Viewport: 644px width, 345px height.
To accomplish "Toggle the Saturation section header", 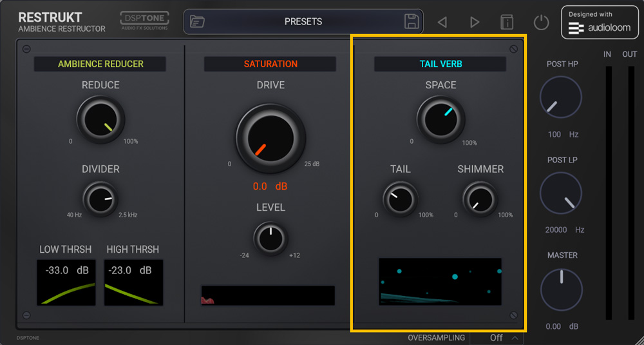I will point(270,64).
